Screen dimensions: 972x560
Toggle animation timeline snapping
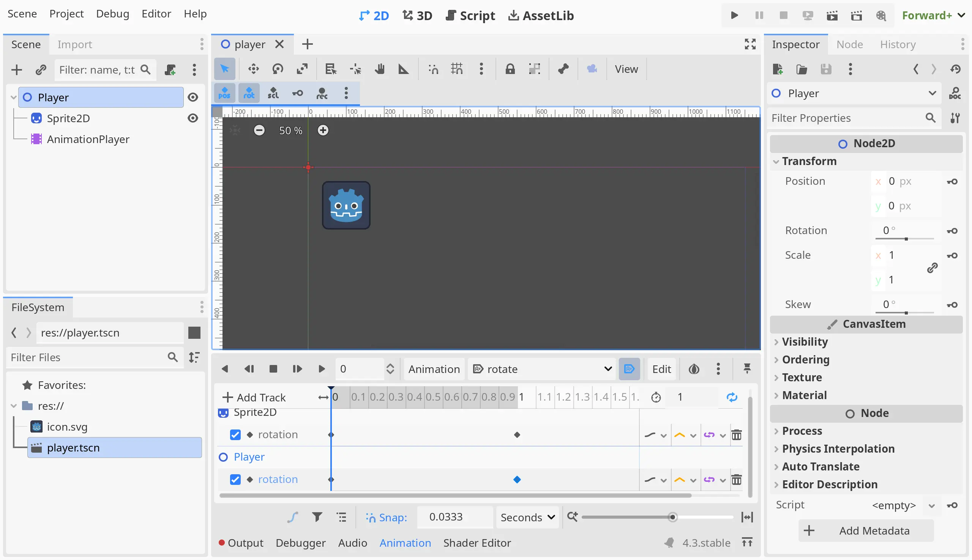pyautogui.click(x=386, y=517)
